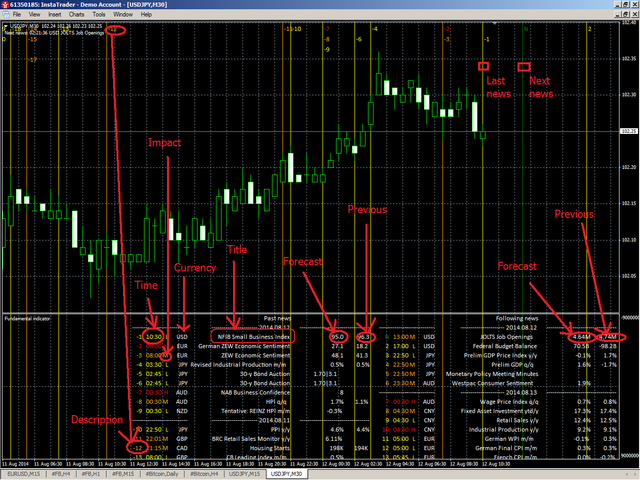Open the File menu
The width and height of the screenshot is (640, 480).
click(17, 14)
